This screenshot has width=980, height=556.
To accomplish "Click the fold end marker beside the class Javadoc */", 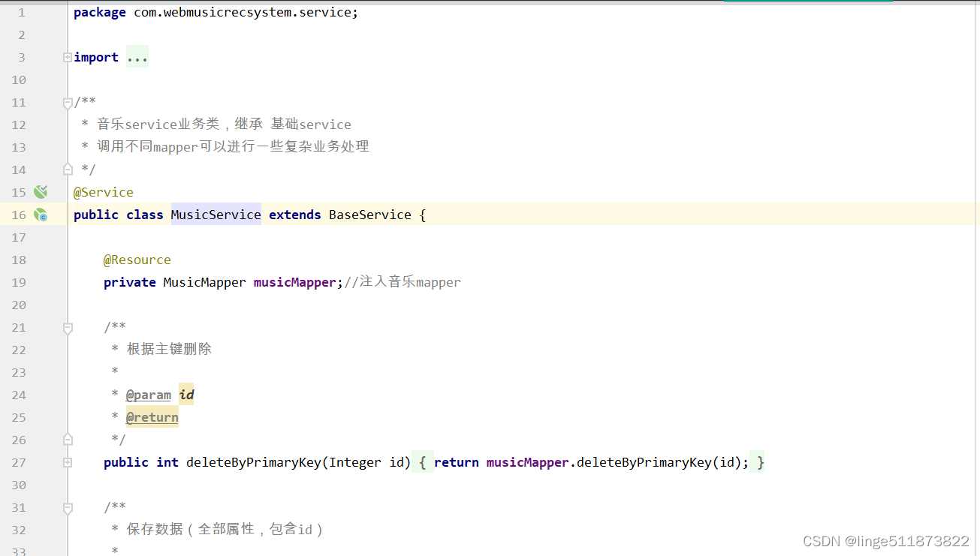I will pyautogui.click(x=68, y=168).
